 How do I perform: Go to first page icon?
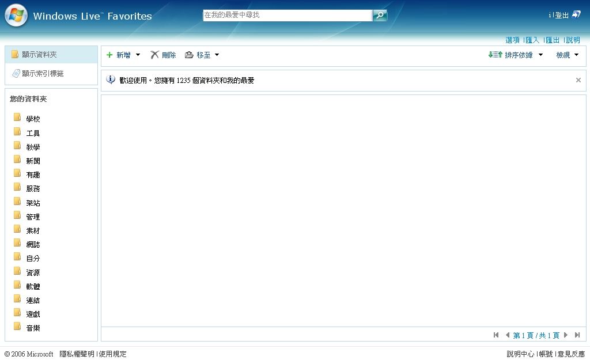click(496, 335)
